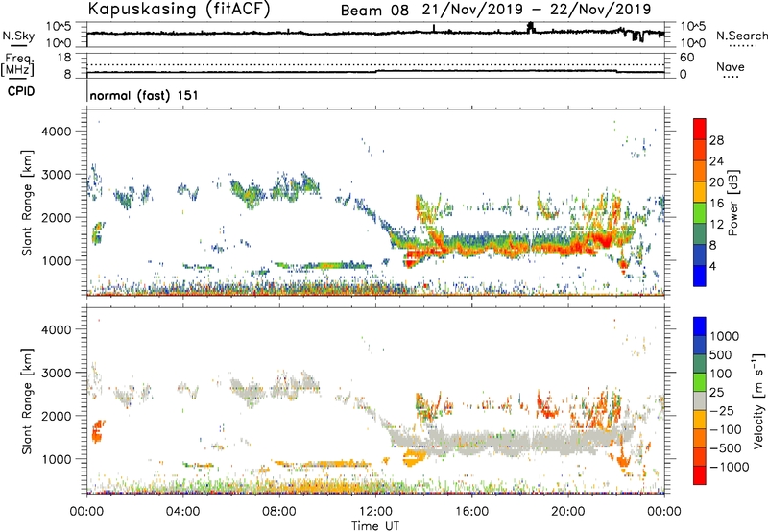768x532 pixels.
Task: Pick the red top segment of the power colorbar
Action: click(700, 129)
